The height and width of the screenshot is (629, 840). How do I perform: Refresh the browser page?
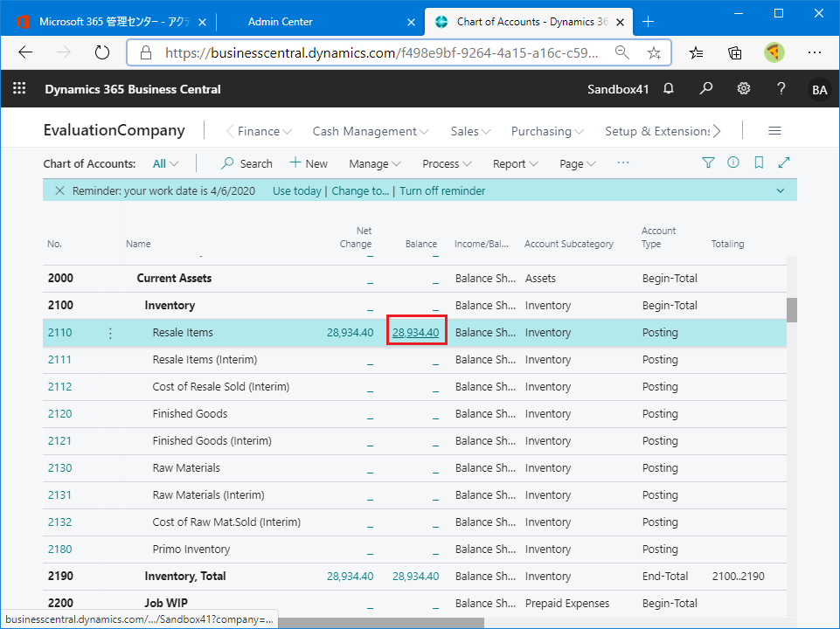(x=101, y=52)
